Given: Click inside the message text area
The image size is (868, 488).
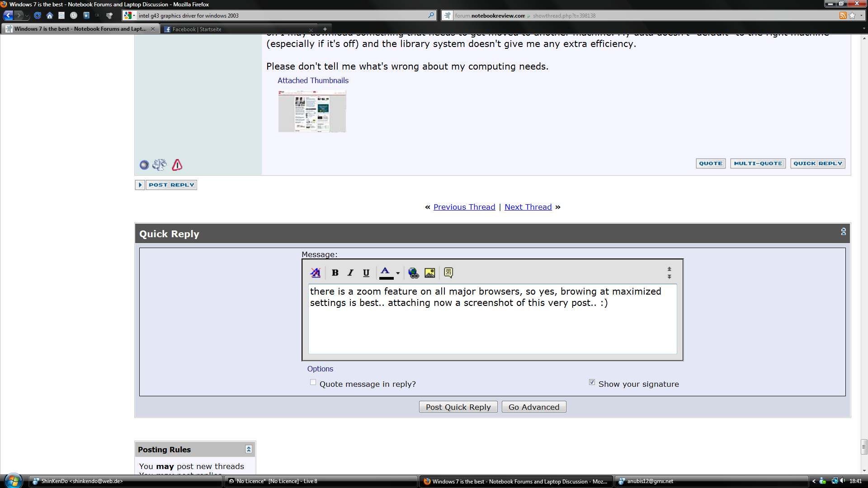Looking at the screenshot, I should 492,319.
